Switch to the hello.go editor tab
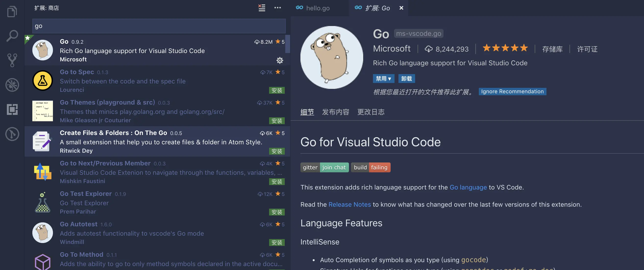The image size is (644, 270). coord(318,8)
